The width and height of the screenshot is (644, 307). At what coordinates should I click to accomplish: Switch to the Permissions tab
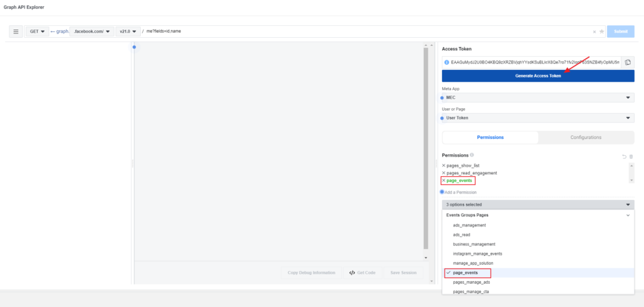(x=491, y=137)
